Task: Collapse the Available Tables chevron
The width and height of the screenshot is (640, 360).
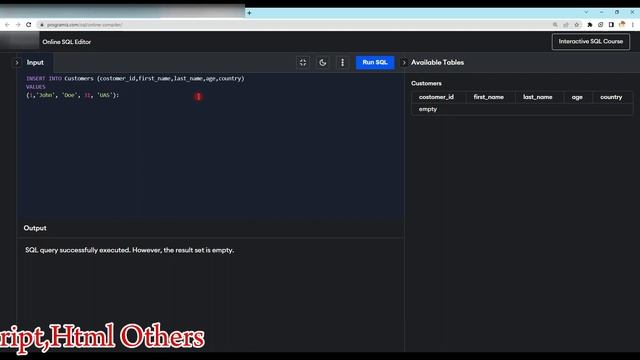Action: click(404, 62)
